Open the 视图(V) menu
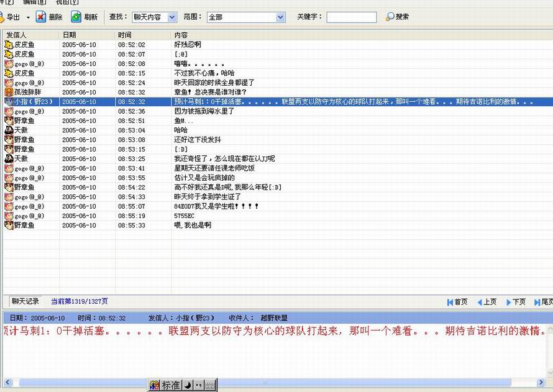This screenshot has width=553, height=392. click(x=67, y=2)
